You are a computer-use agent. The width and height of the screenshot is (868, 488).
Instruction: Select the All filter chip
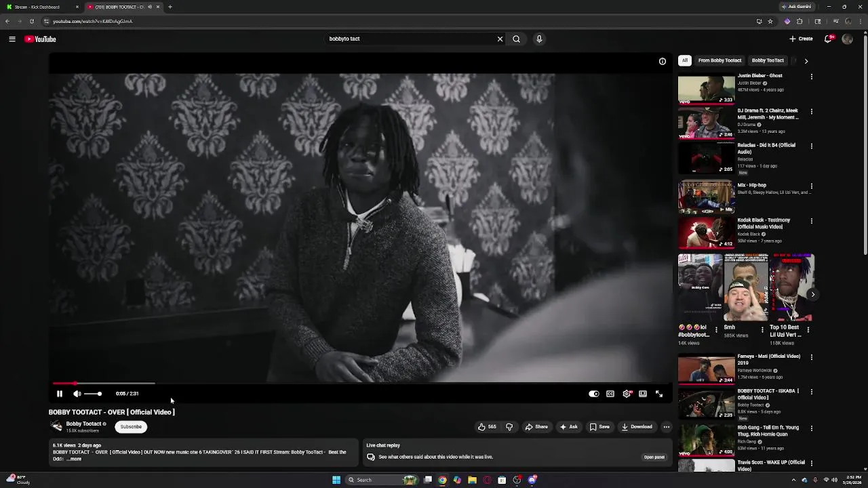pyautogui.click(x=685, y=60)
